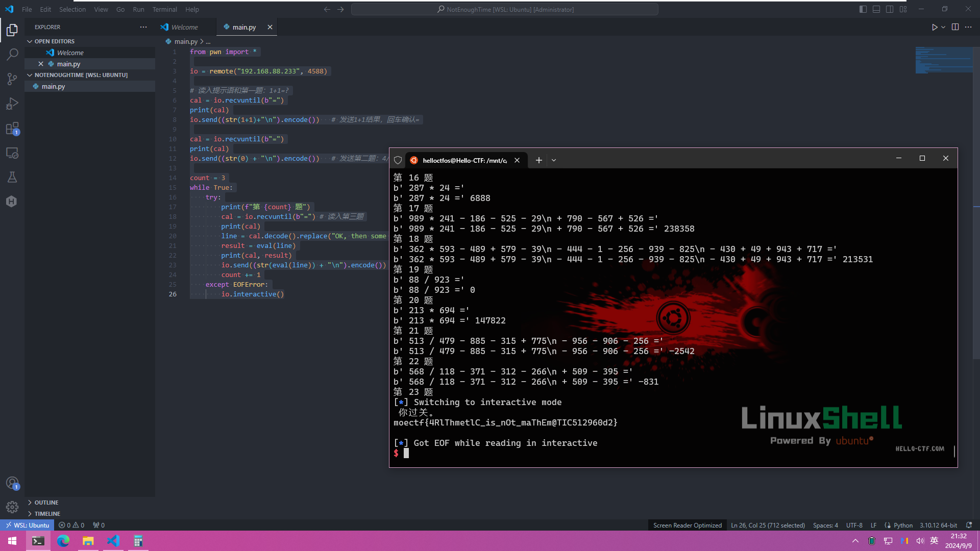Open terminal new-tab dropdown arrow
The image size is (980, 551).
554,160
